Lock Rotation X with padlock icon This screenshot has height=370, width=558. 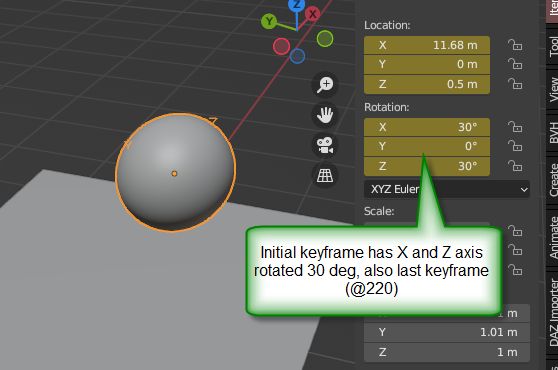pos(515,127)
